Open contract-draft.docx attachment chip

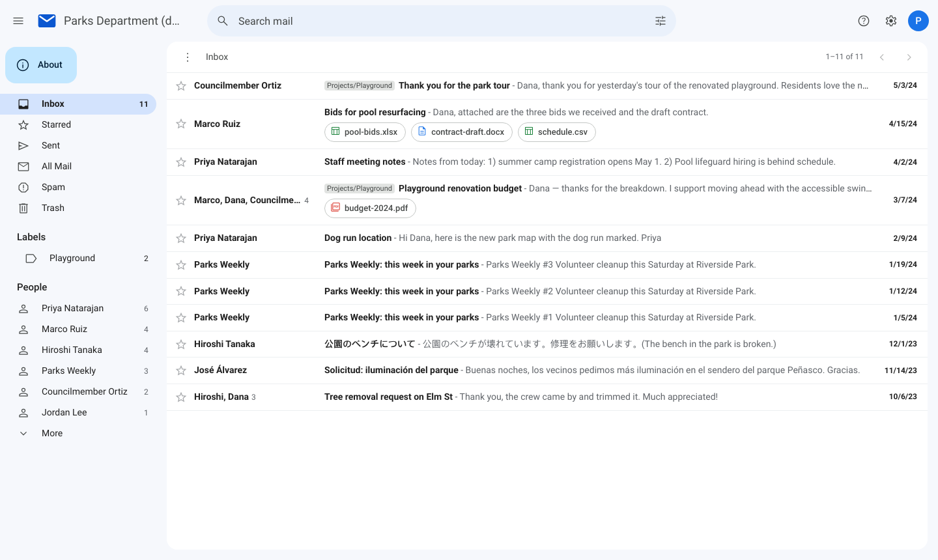tap(462, 132)
